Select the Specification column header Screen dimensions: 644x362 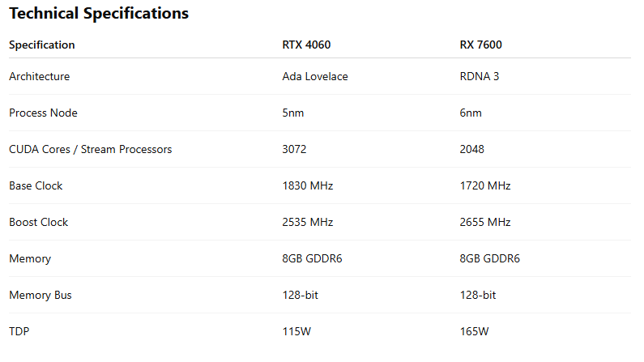[42, 45]
